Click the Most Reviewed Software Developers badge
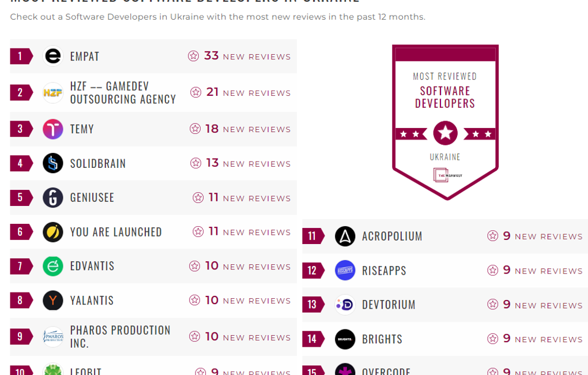 (x=445, y=122)
